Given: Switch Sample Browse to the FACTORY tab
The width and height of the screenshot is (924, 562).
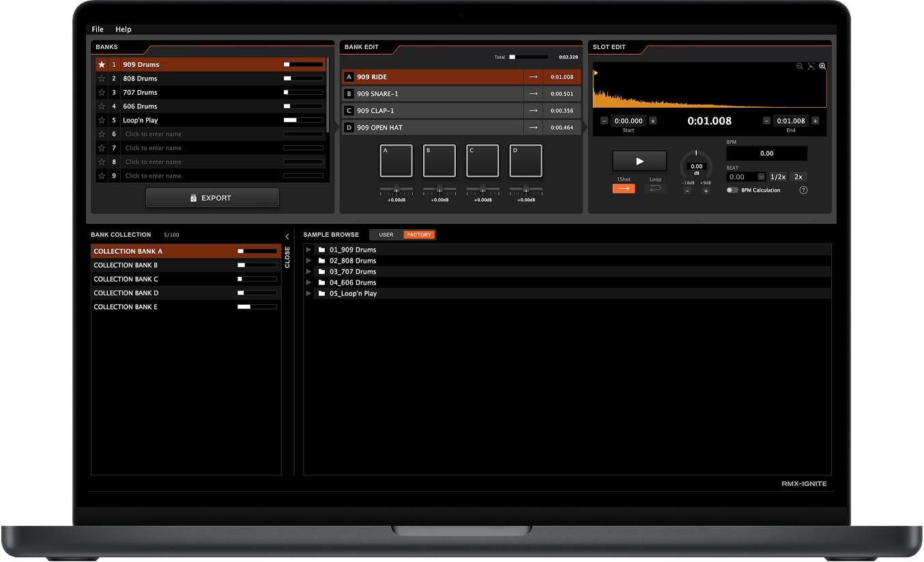Looking at the screenshot, I should pyautogui.click(x=419, y=235).
